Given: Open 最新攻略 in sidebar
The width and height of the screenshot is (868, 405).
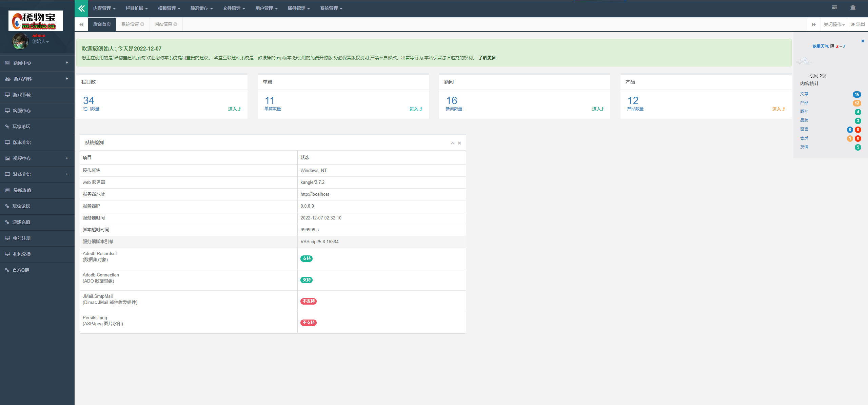Looking at the screenshot, I should [x=37, y=190].
